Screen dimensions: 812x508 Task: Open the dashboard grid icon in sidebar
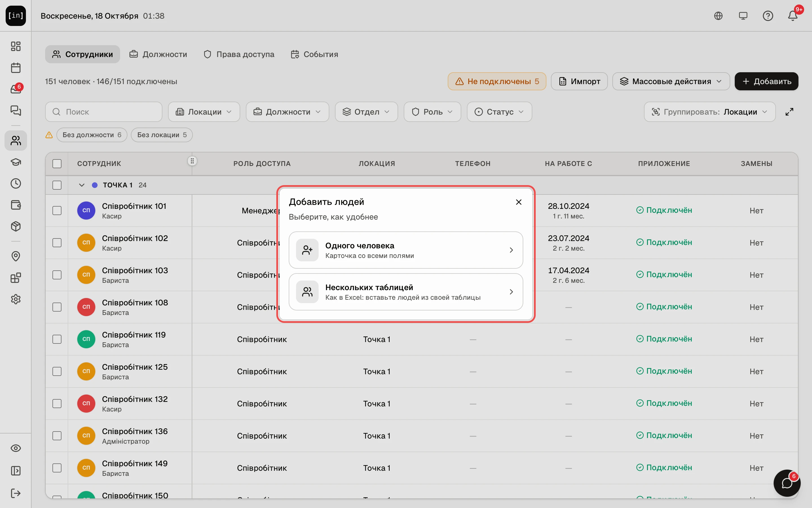[x=16, y=46]
